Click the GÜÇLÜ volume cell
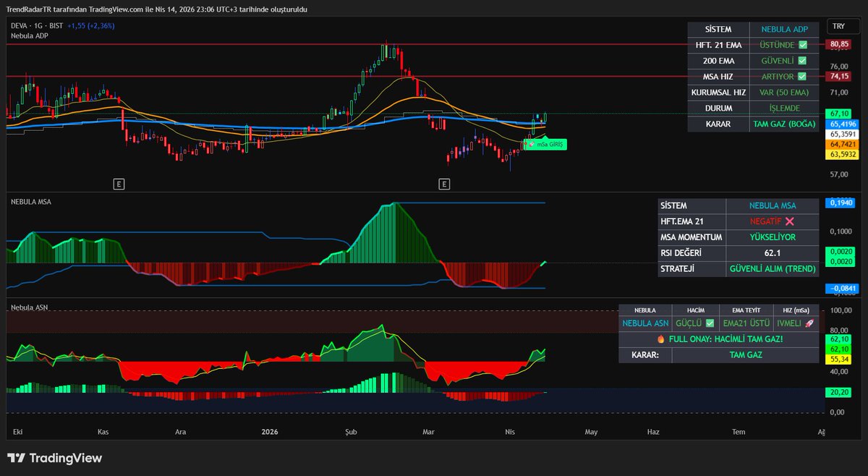Viewport: 868px width, 476px height. [694, 323]
